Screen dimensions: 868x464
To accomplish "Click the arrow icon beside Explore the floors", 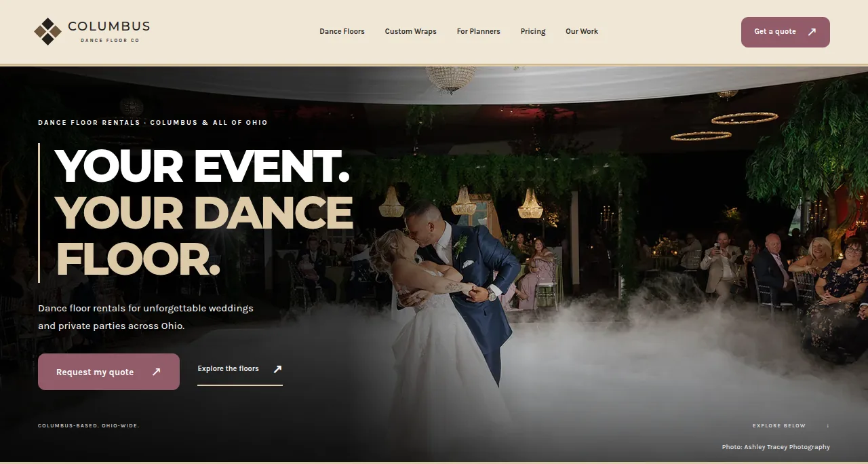I will 277,369.
